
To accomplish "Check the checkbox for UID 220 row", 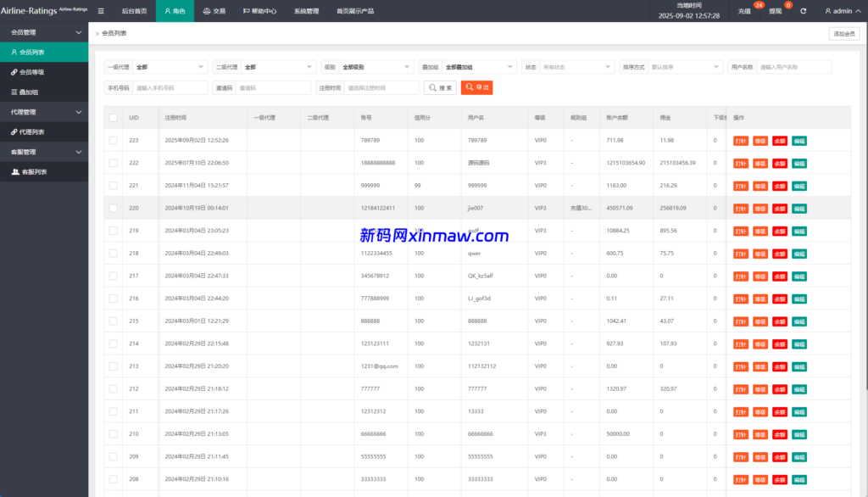I will click(x=113, y=208).
